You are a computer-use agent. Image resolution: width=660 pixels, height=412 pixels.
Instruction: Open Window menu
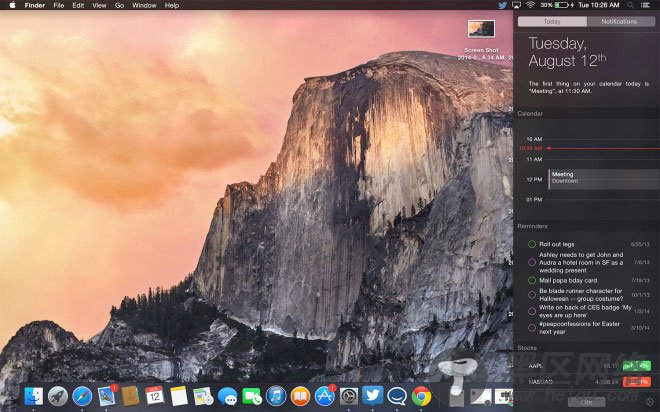point(144,5)
